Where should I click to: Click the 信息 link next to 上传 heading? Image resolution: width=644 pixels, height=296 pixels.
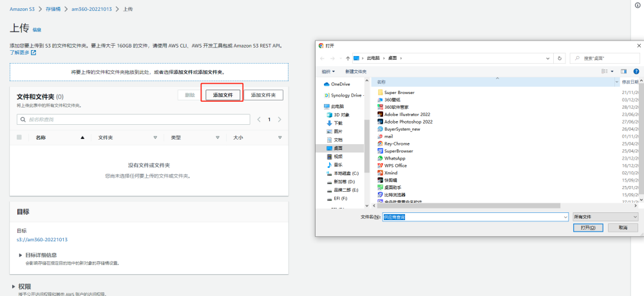tap(37, 30)
